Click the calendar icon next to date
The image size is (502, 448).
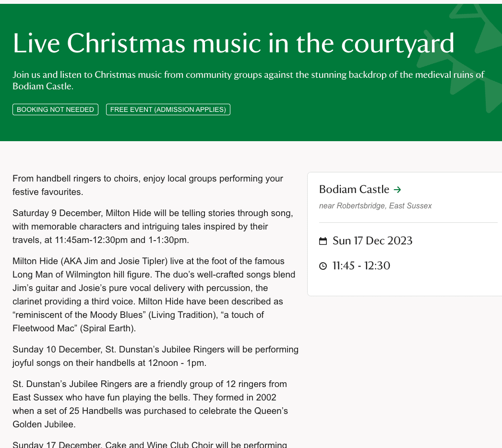coord(323,241)
